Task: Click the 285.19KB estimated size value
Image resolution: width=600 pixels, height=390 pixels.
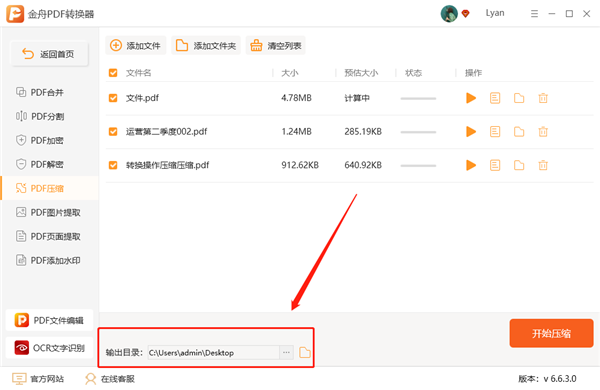Action: [363, 132]
